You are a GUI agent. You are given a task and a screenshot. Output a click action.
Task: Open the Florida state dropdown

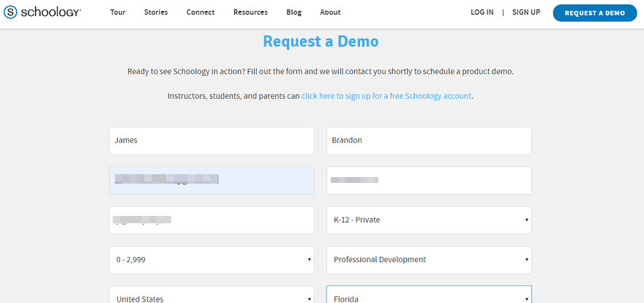tap(429, 296)
